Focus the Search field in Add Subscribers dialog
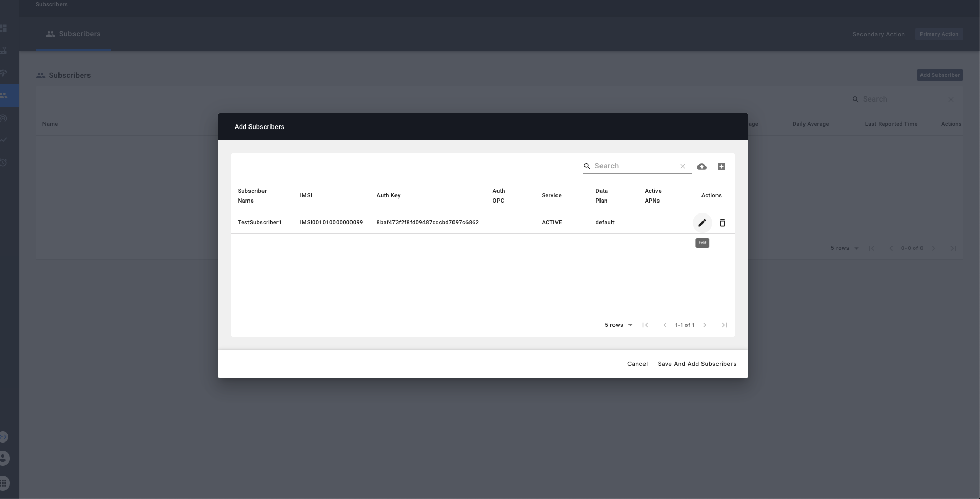The image size is (980, 499). point(635,166)
